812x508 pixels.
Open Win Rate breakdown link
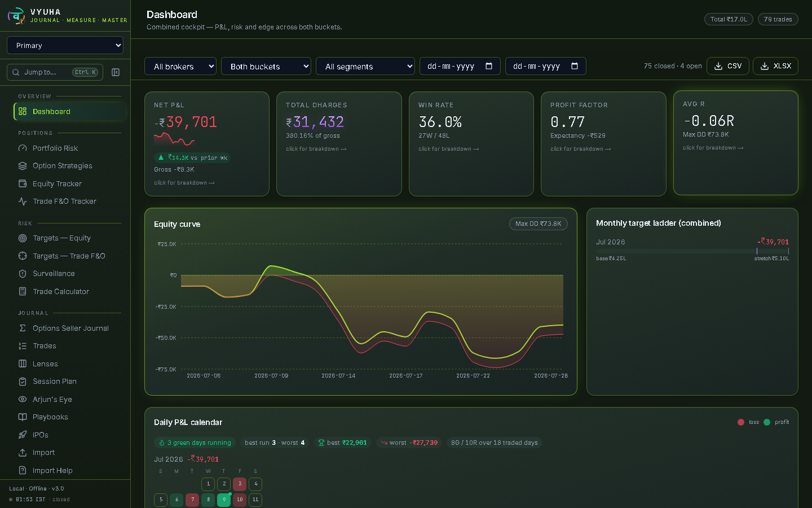point(449,149)
